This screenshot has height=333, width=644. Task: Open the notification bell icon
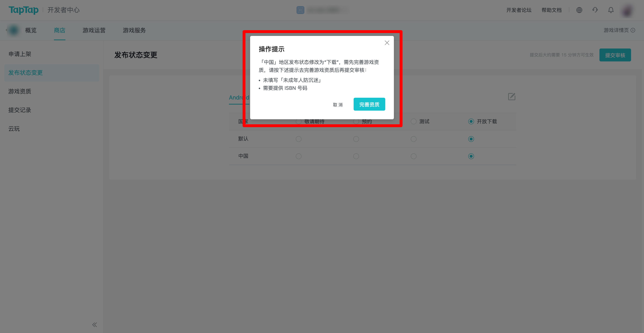tap(611, 10)
